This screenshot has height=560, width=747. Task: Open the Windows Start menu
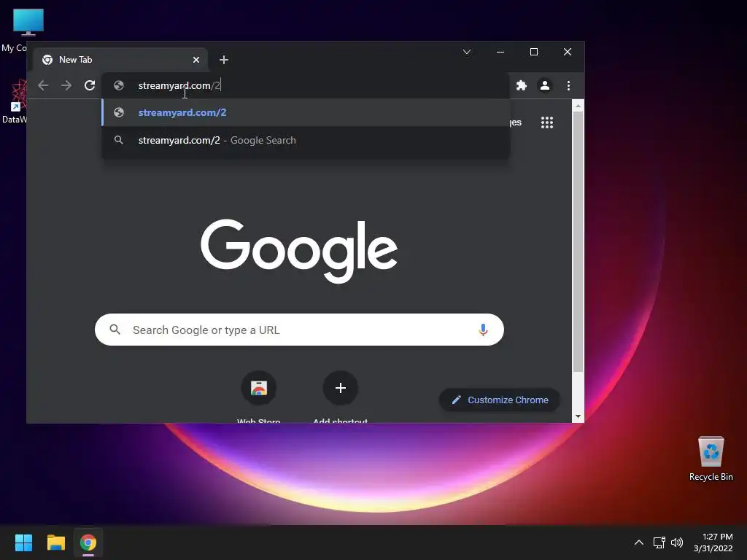[x=23, y=542]
